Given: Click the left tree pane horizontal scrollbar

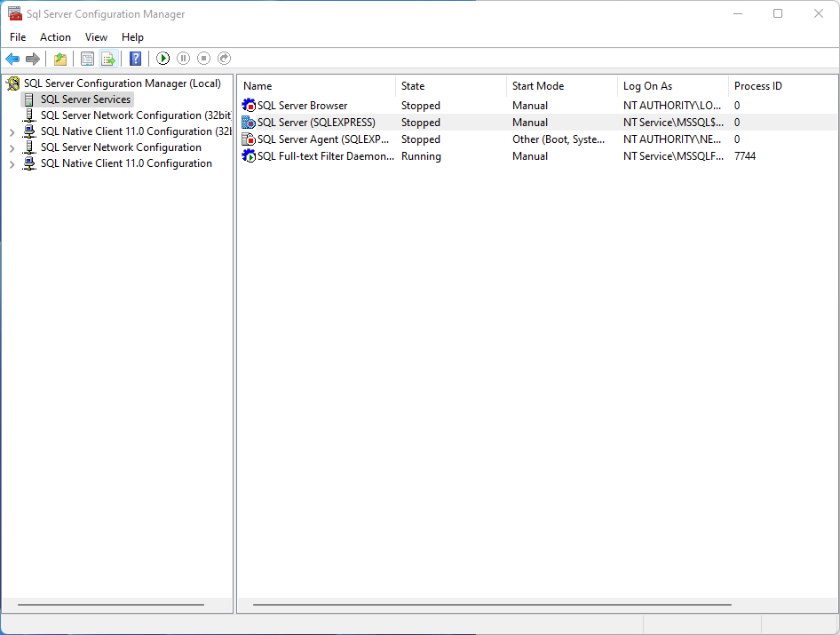Looking at the screenshot, I should [x=111, y=605].
